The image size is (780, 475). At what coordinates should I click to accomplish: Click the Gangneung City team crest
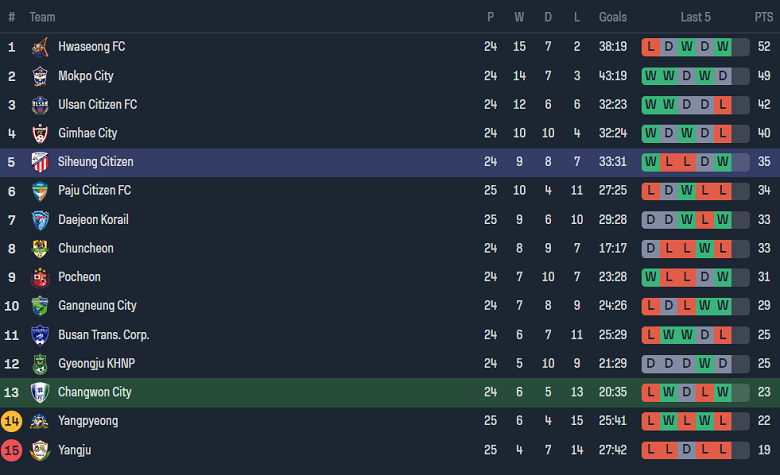tap(40, 306)
